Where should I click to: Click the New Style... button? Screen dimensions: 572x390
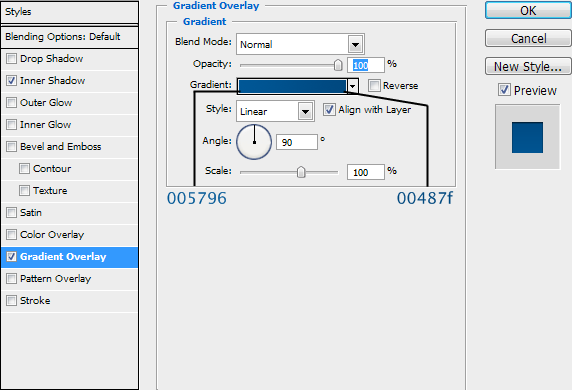tap(528, 66)
